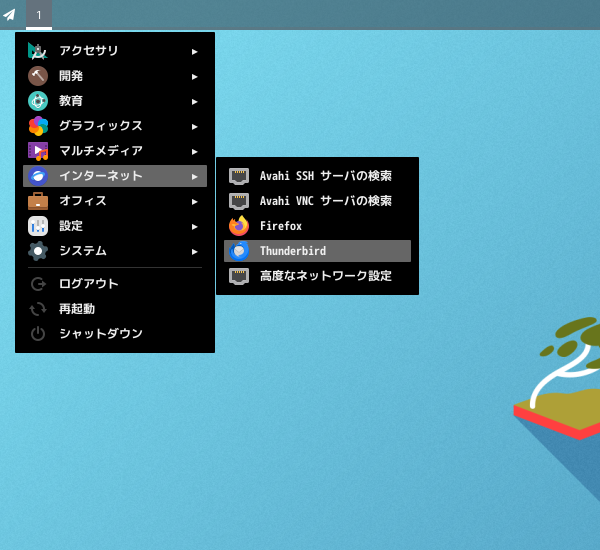This screenshot has height=550, width=600.
Task: Click the Thunderbird bird logo icon
Action: (239, 251)
